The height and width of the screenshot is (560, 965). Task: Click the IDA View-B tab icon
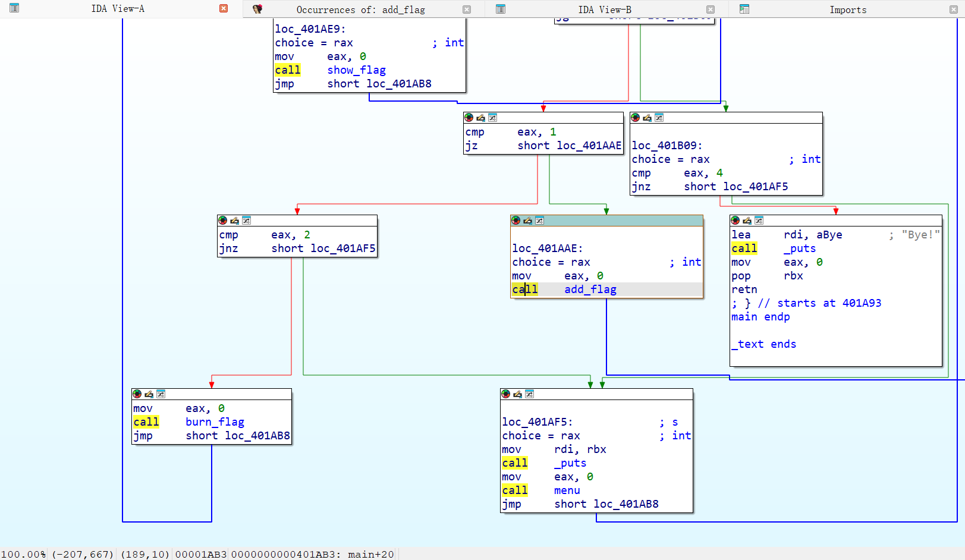point(501,9)
